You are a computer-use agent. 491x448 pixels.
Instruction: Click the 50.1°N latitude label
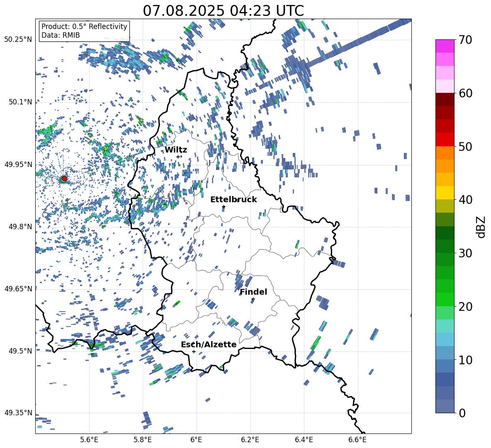pyautogui.click(x=20, y=102)
